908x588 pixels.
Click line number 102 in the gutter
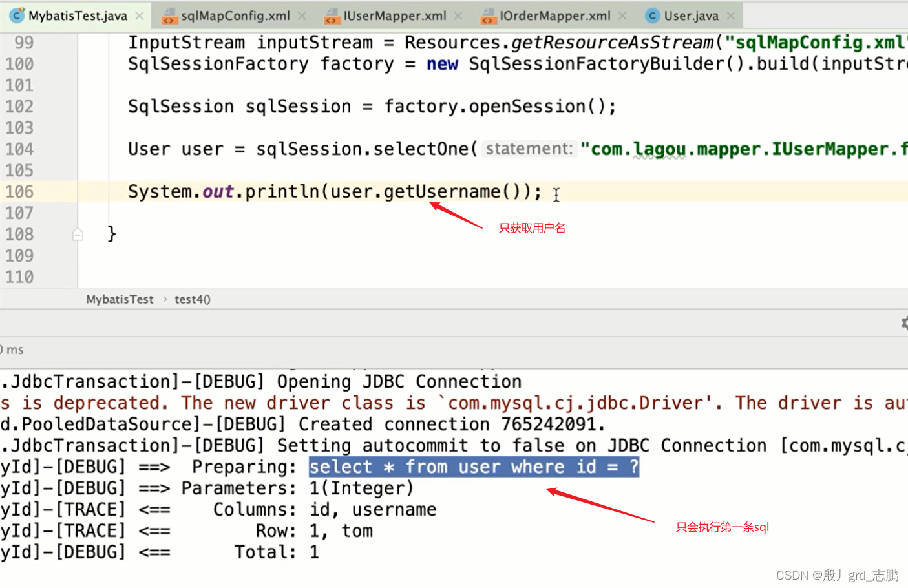click(x=19, y=107)
